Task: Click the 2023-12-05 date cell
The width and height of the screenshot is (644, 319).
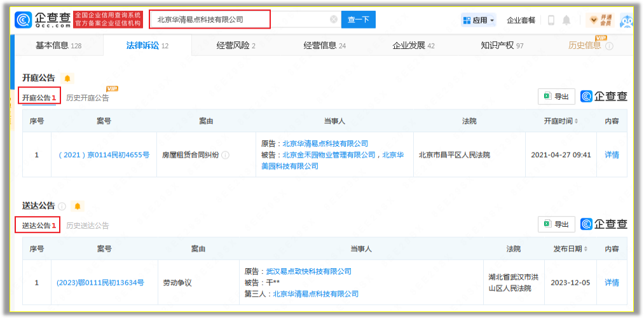Action: 570,282
